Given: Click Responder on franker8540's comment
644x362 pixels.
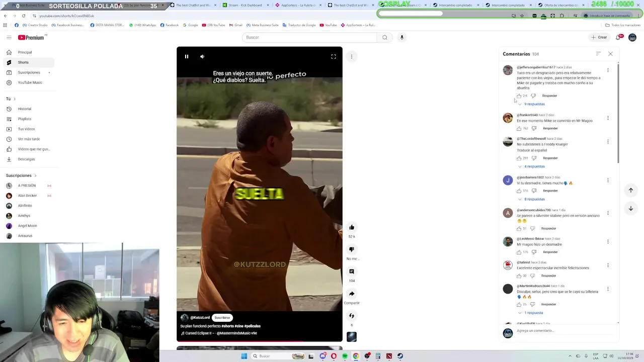Looking at the screenshot, I should point(550,128).
